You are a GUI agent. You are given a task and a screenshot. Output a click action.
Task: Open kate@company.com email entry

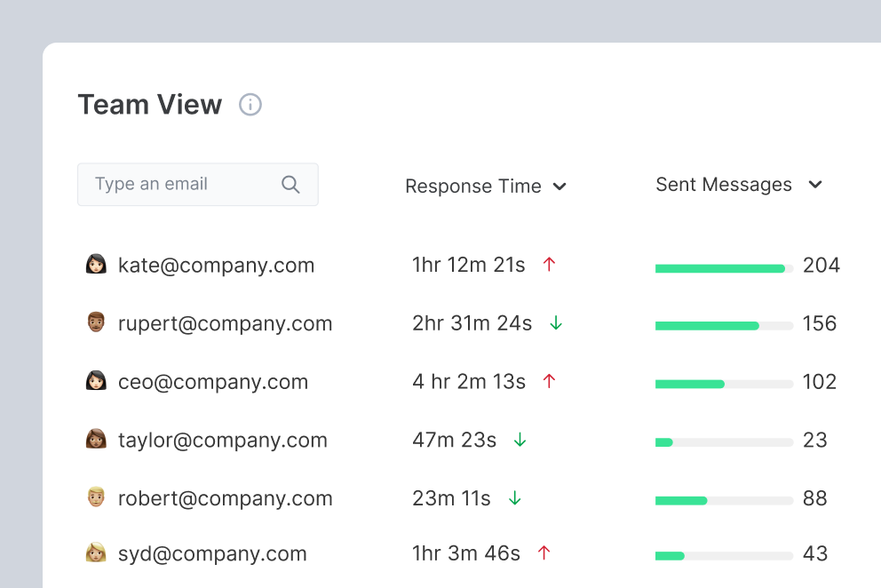tap(216, 266)
